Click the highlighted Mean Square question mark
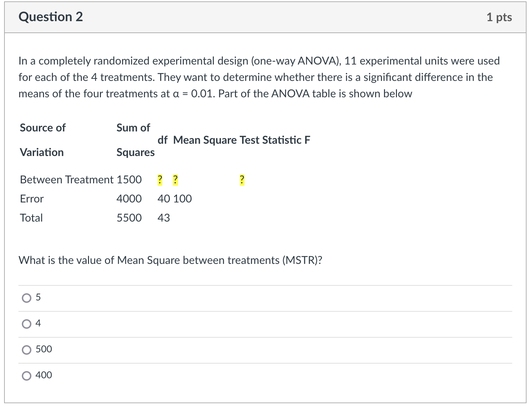This screenshot has height=409, width=532. coord(175,180)
